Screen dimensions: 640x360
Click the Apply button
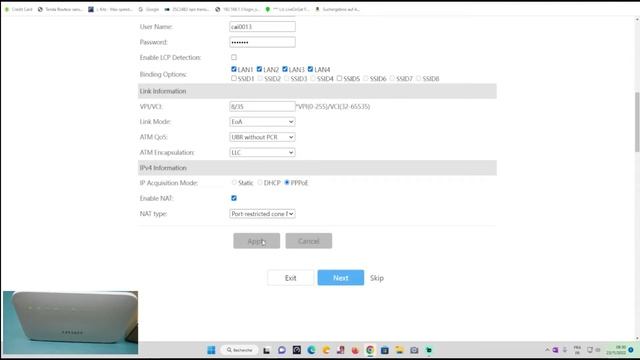tap(256, 241)
